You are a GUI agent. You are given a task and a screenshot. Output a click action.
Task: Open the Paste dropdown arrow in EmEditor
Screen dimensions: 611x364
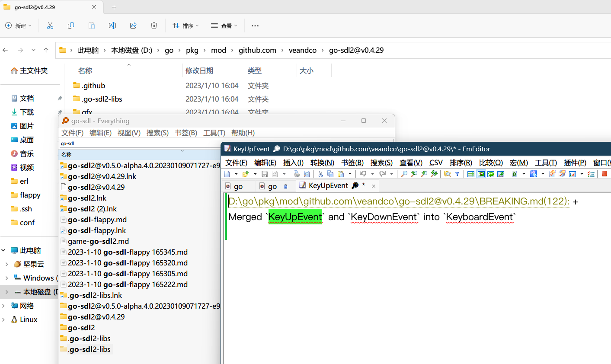(350, 174)
